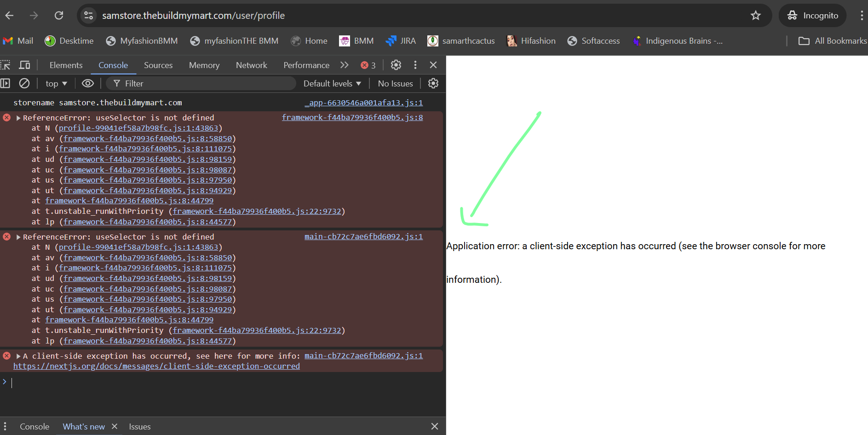Switch to the Network tab
Screen dimensions: 868x435
pyautogui.click(x=252, y=65)
